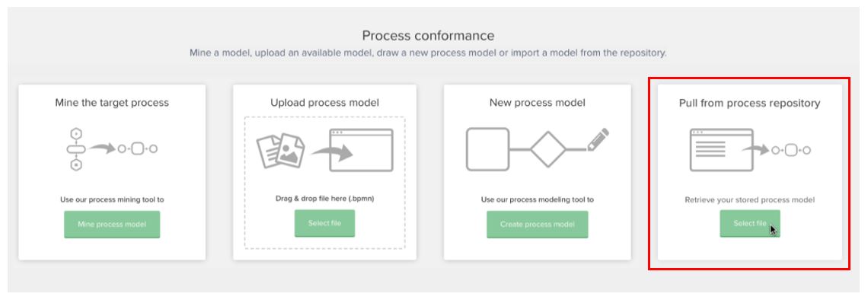Click the New process model heading

point(537,102)
